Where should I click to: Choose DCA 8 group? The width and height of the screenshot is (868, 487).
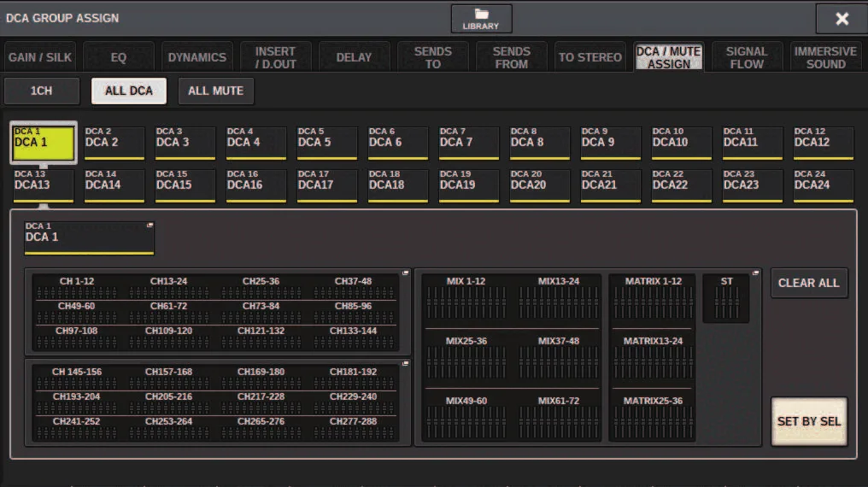(539, 143)
